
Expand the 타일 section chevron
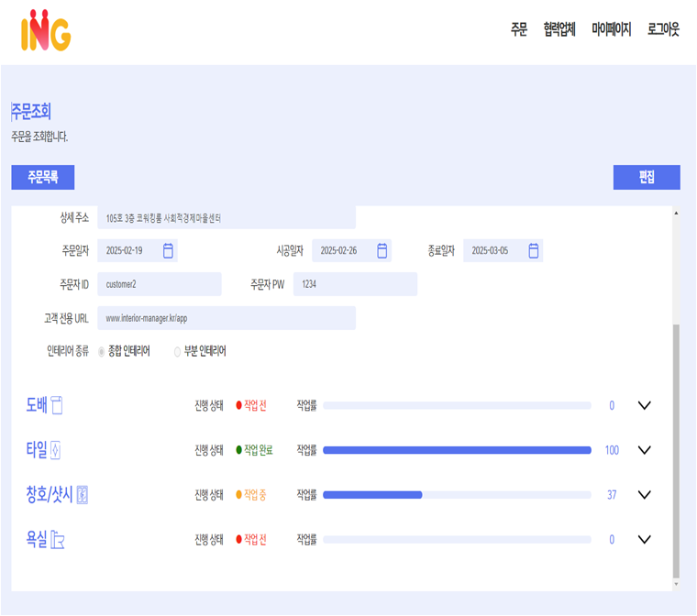pyautogui.click(x=644, y=450)
